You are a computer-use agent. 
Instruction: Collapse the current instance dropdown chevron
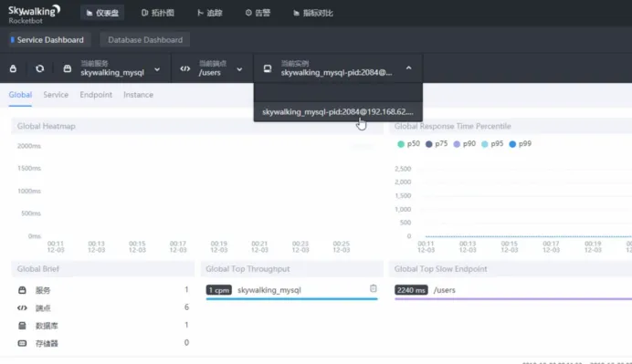(409, 68)
